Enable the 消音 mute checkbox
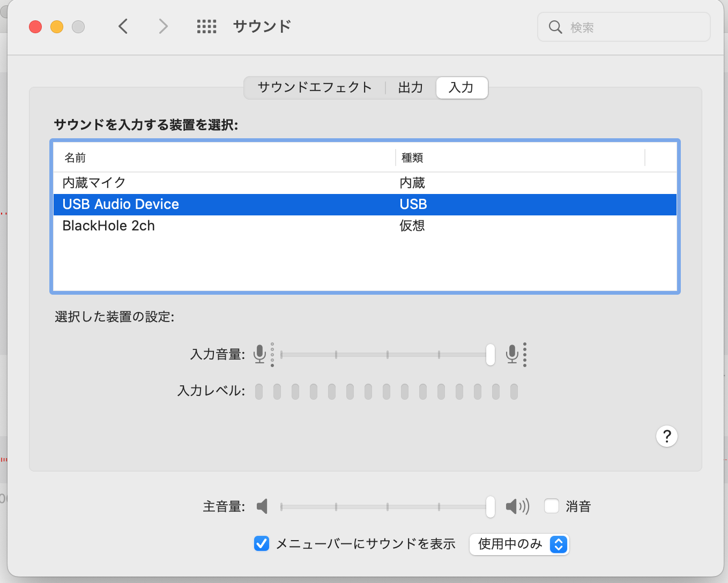This screenshot has width=728, height=583. tap(552, 506)
